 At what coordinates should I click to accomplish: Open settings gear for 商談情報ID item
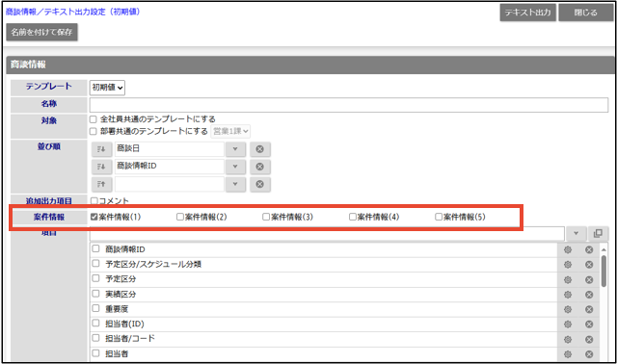point(568,249)
